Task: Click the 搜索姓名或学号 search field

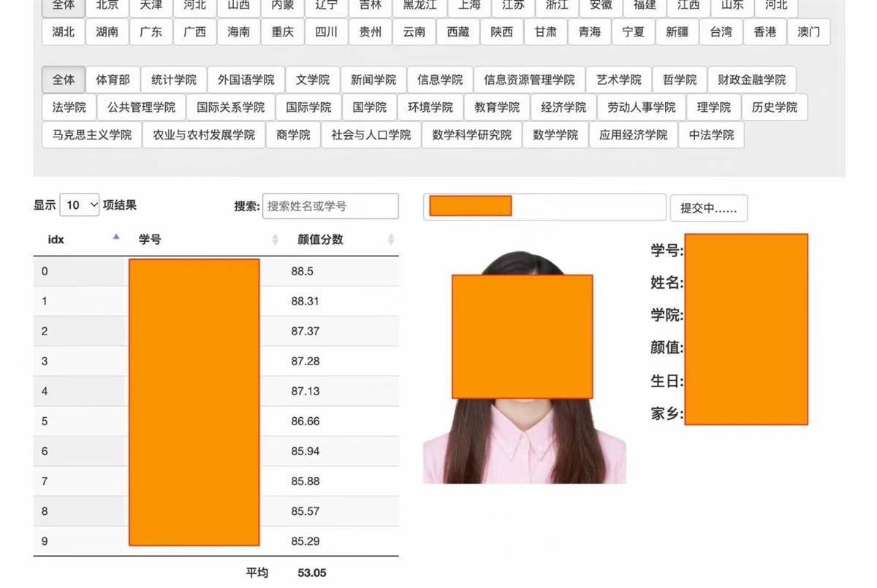Action: [330, 206]
